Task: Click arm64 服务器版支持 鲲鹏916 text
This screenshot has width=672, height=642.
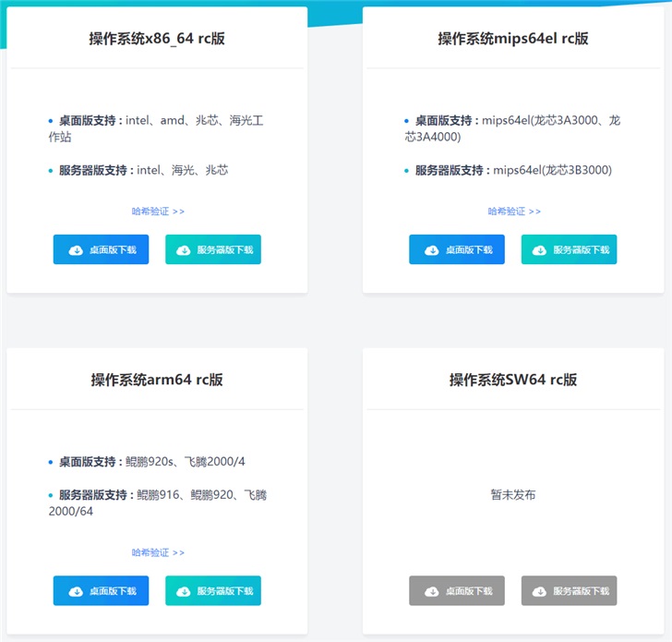Action: [x=157, y=503]
